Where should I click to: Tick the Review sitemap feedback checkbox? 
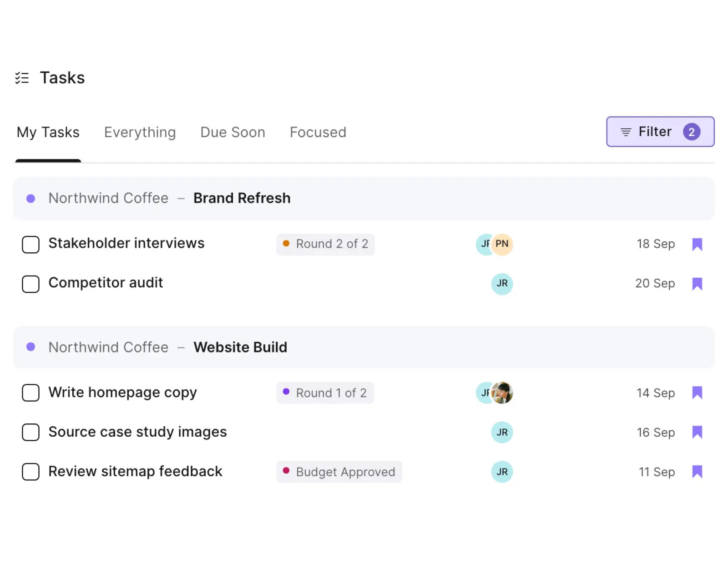click(30, 472)
